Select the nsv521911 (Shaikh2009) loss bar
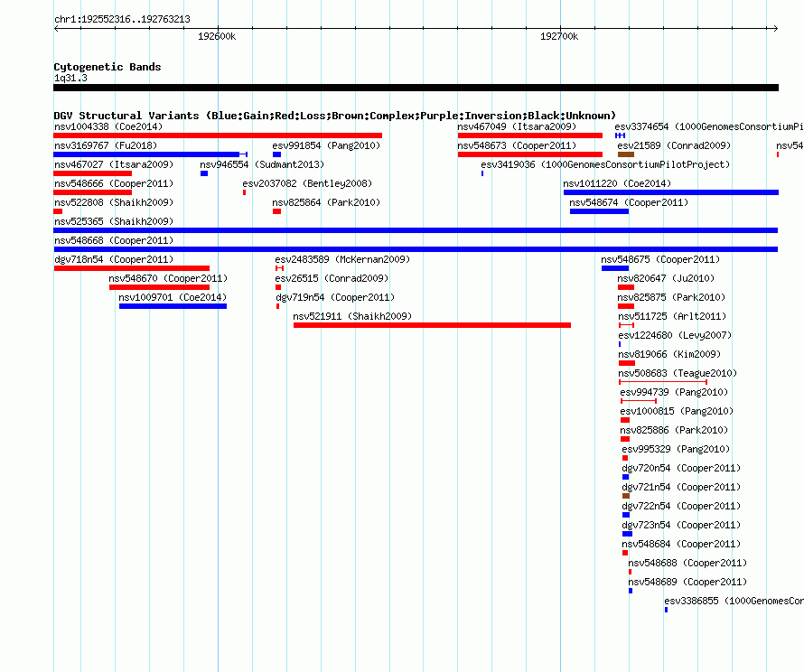 pyautogui.click(x=432, y=325)
